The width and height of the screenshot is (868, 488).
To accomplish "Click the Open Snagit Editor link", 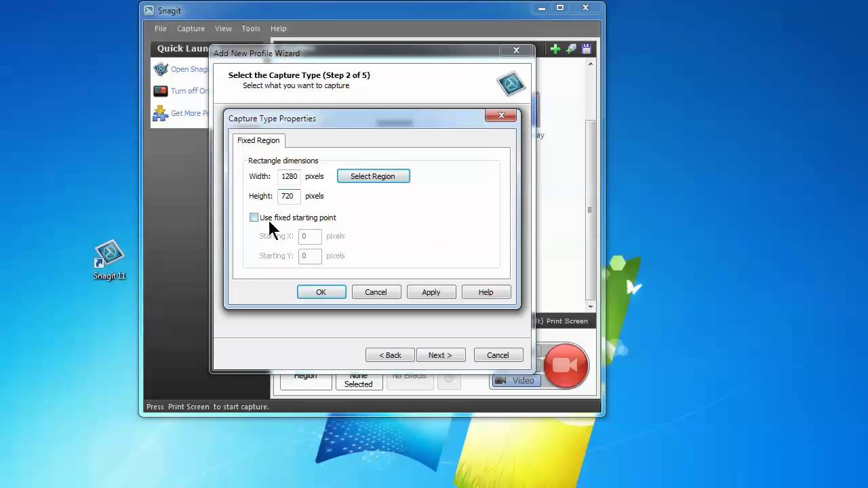I will (x=190, y=69).
